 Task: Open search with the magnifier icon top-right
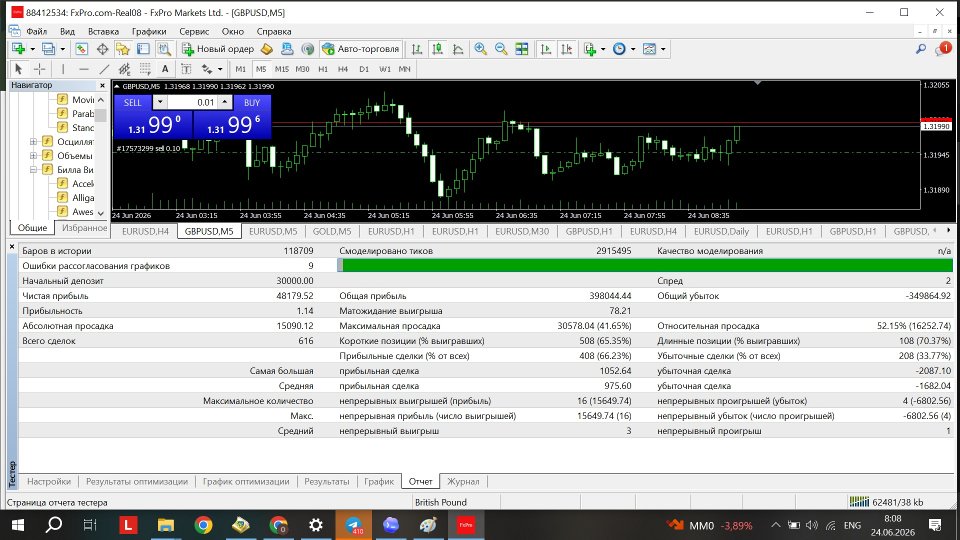click(x=920, y=49)
